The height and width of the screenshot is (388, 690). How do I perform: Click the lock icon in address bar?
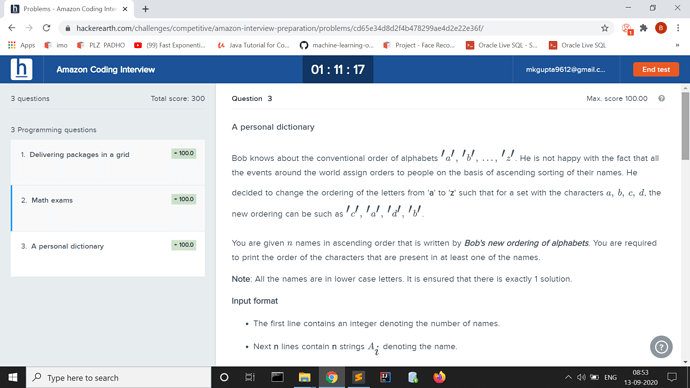(67, 28)
